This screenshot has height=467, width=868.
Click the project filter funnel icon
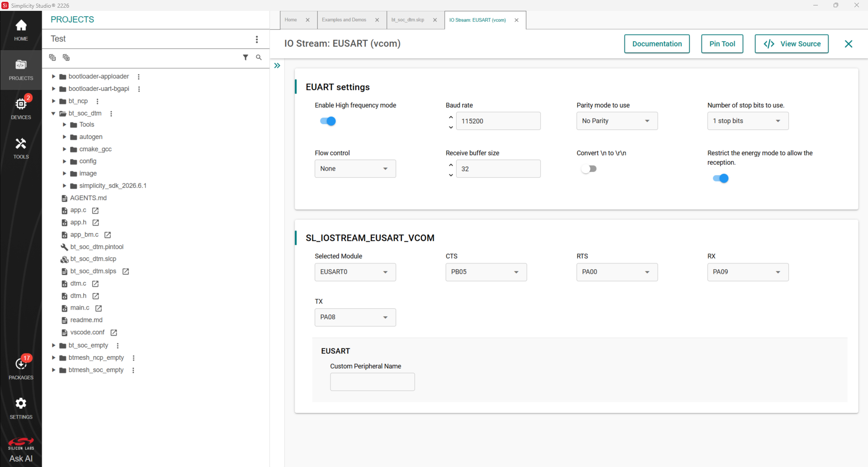pos(245,57)
